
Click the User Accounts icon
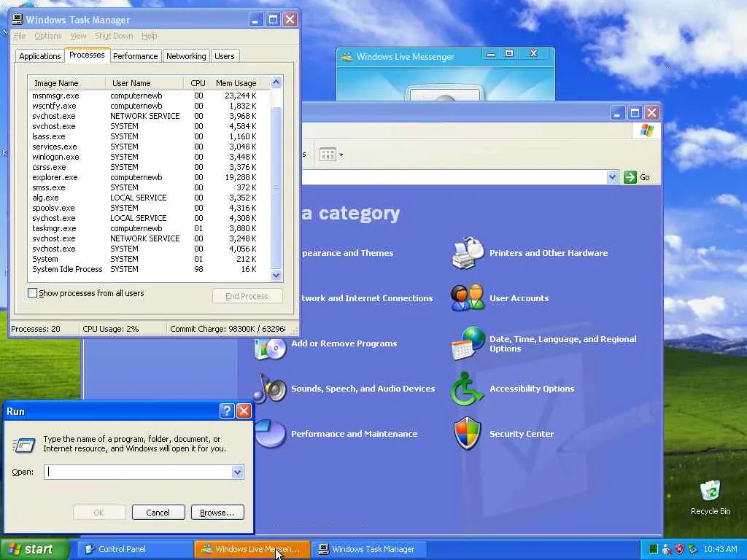pos(468,298)
